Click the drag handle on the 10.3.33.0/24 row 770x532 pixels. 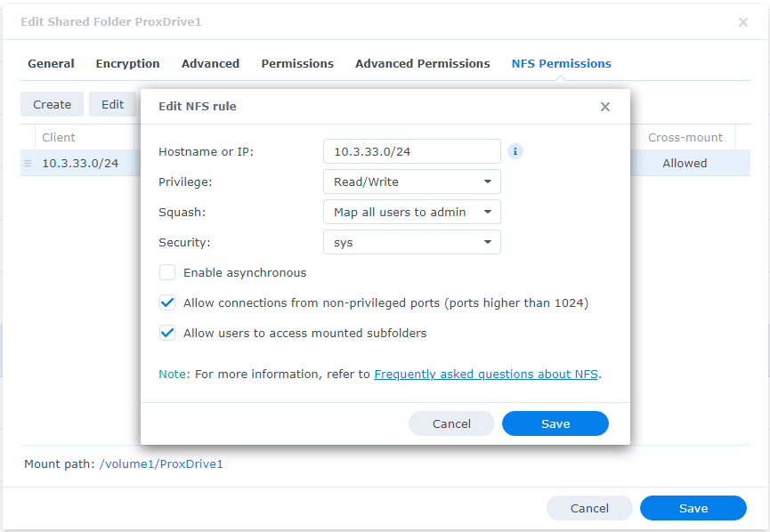point(28,164)
